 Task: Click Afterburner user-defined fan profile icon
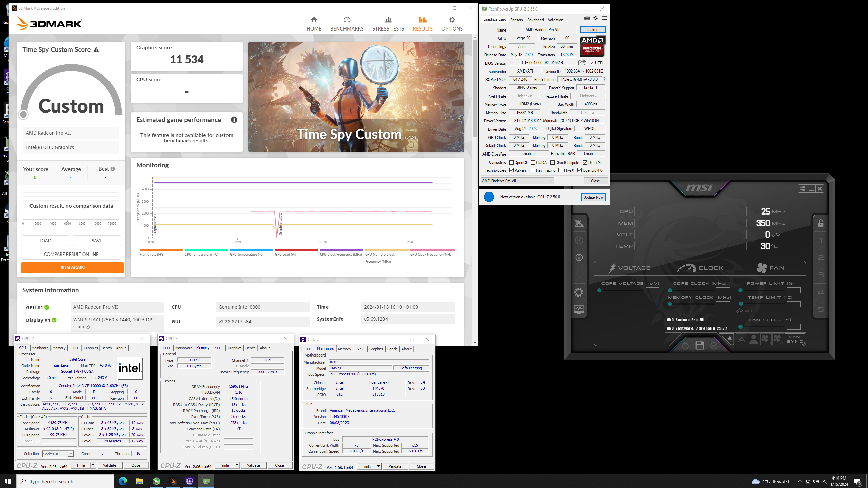(x=753, y=339)
